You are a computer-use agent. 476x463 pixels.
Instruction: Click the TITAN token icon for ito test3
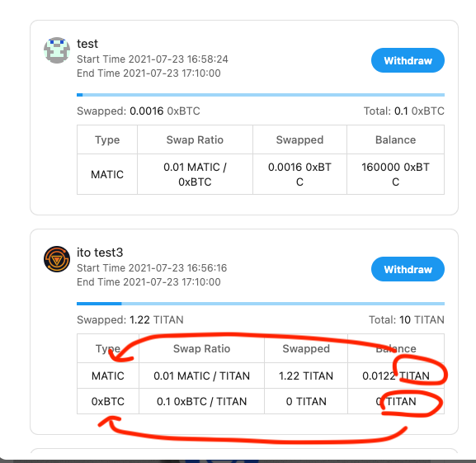coord(57,259)
